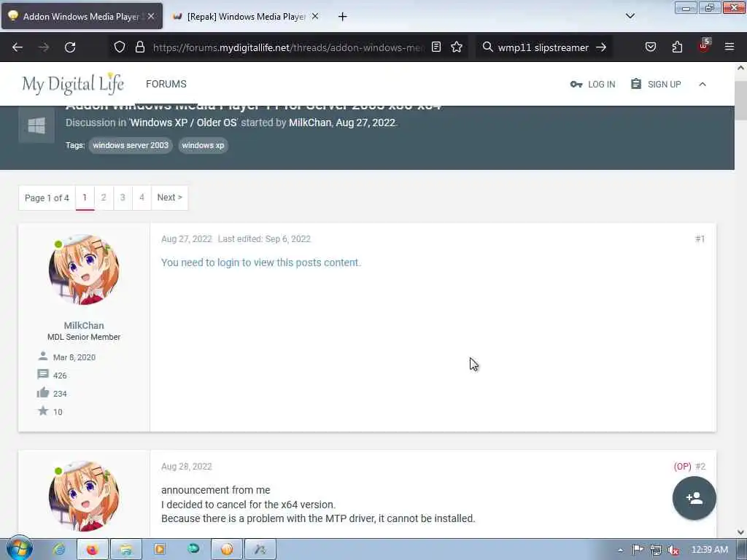Image resolution: width=747 pixels, height=560 pixels.
Task: Open the Firefox hamburger menu
Action: pyautogui.click(x=729, y=47)
